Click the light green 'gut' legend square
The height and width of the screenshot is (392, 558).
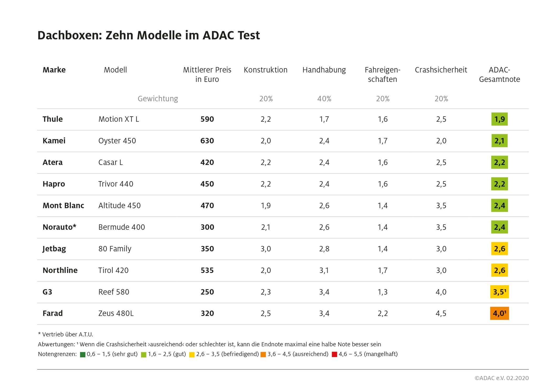click(144, 355)
